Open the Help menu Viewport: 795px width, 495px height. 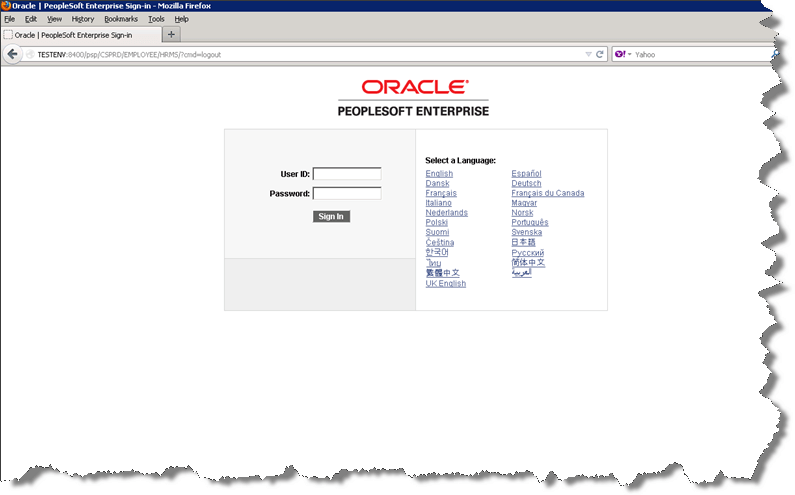182,19
